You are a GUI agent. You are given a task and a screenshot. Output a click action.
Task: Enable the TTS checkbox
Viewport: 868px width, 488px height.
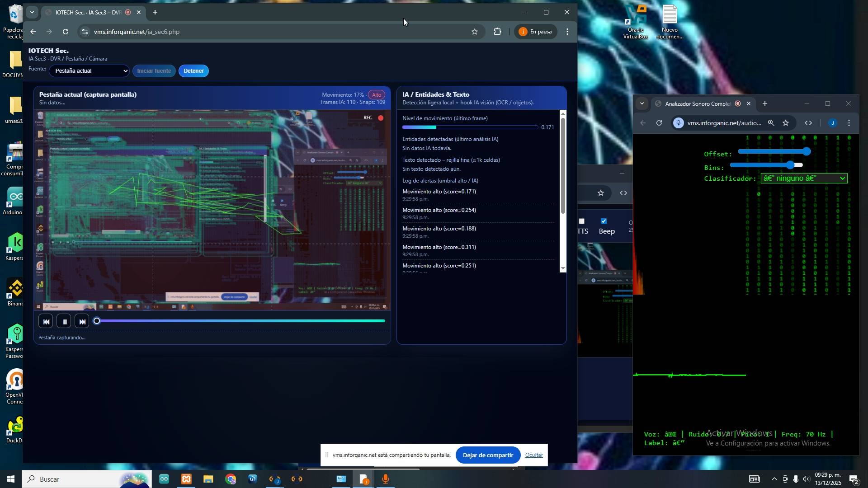582,221
